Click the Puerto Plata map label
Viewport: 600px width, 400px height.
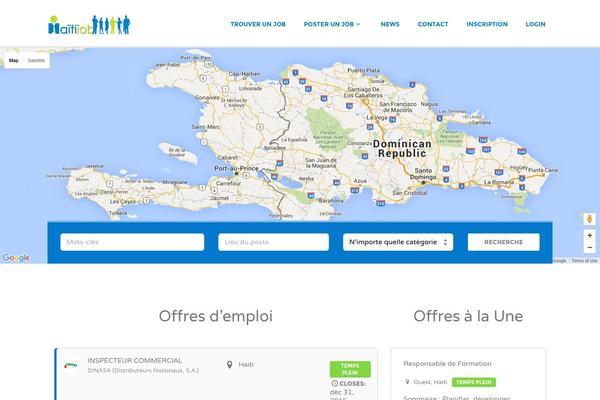364,70
